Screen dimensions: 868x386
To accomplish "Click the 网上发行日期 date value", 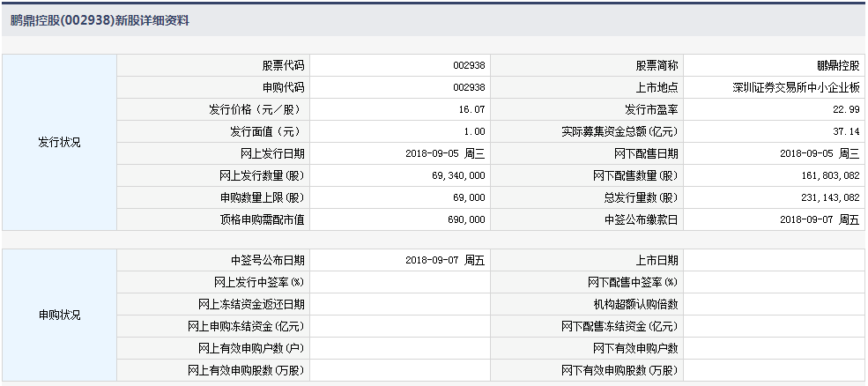I will point(445,153).
